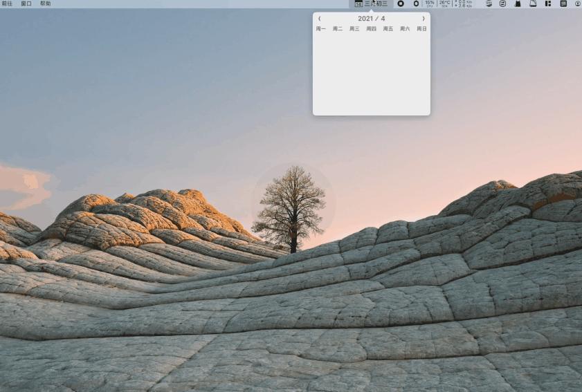Open the 窗口 menu
Screen dimensions: 582x392
(x=26, y=3)
